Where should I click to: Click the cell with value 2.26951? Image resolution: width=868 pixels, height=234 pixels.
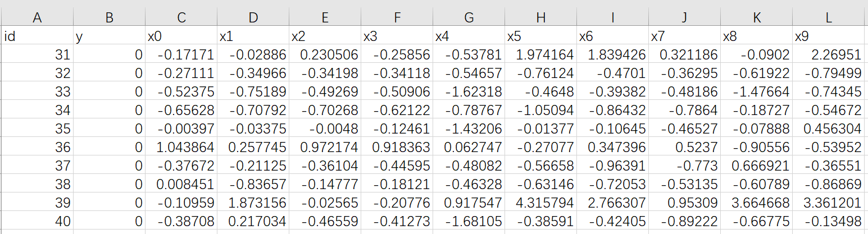(x=829, y=55)
